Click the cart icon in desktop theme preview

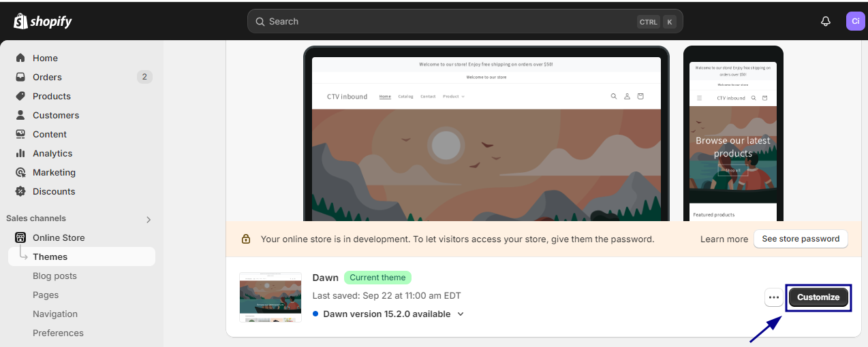640,97
